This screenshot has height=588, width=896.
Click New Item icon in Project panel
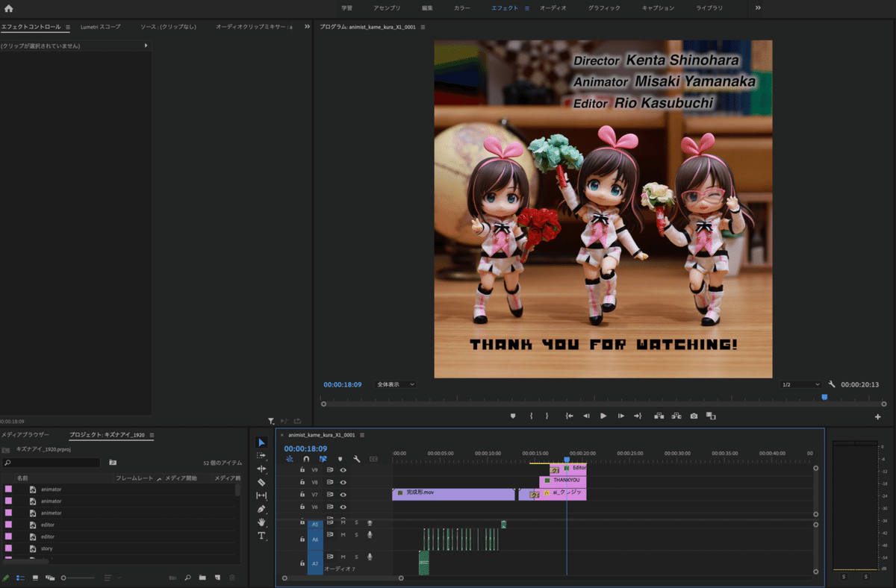pyautogui.click(x=217, y=578)
